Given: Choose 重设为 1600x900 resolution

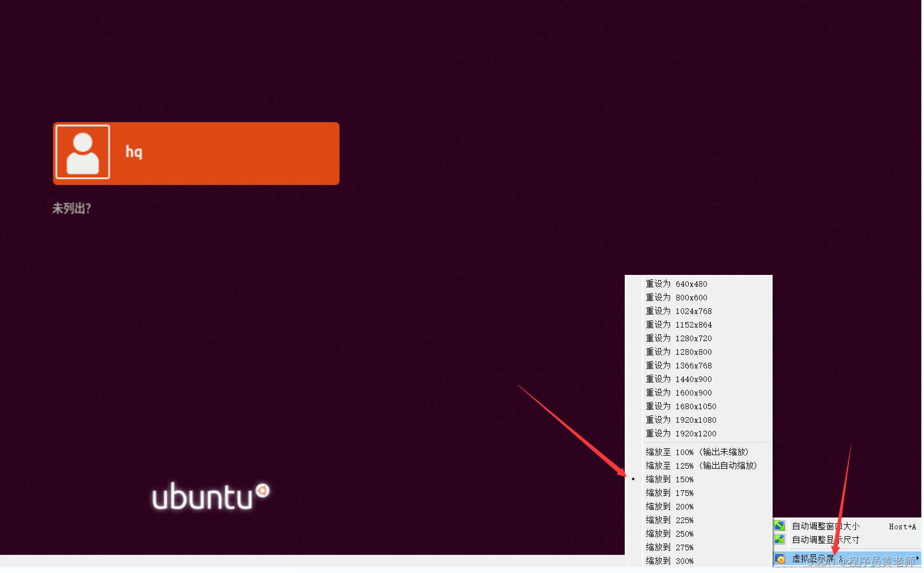Looking at the screenshot, I should [698, 393].
